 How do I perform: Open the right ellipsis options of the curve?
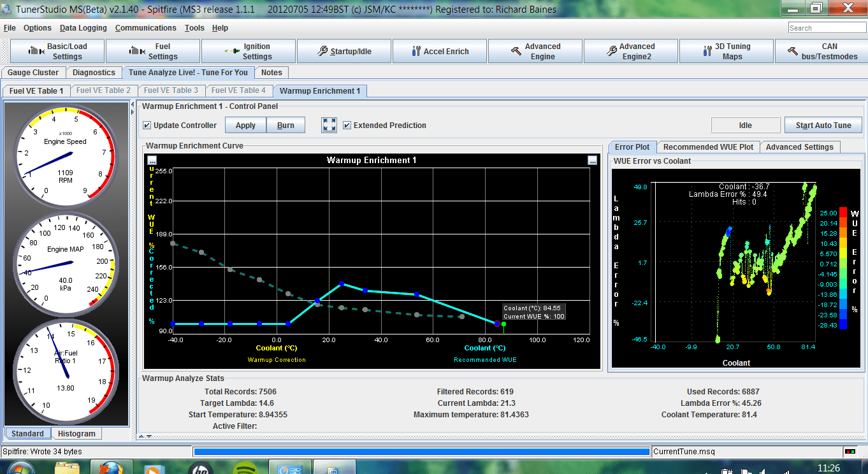coord(592,161)
